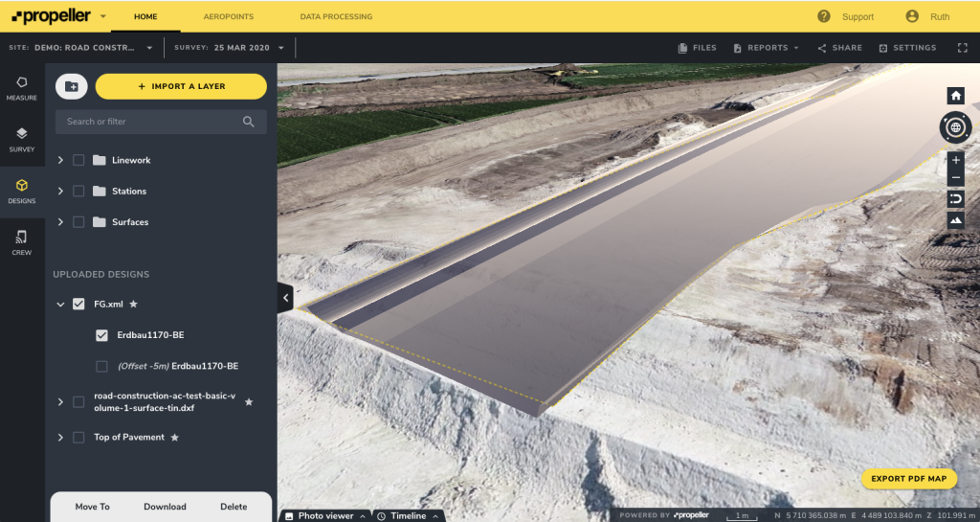Expand the Top of Pavement design
This screenshot has height=522, width=980.
click(x=61, y=438)
